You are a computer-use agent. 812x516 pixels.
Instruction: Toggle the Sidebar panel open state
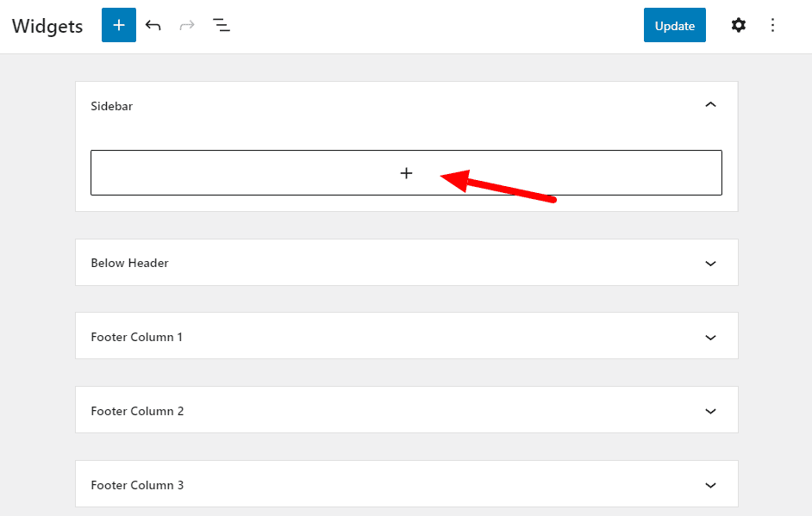click(710, 104)
